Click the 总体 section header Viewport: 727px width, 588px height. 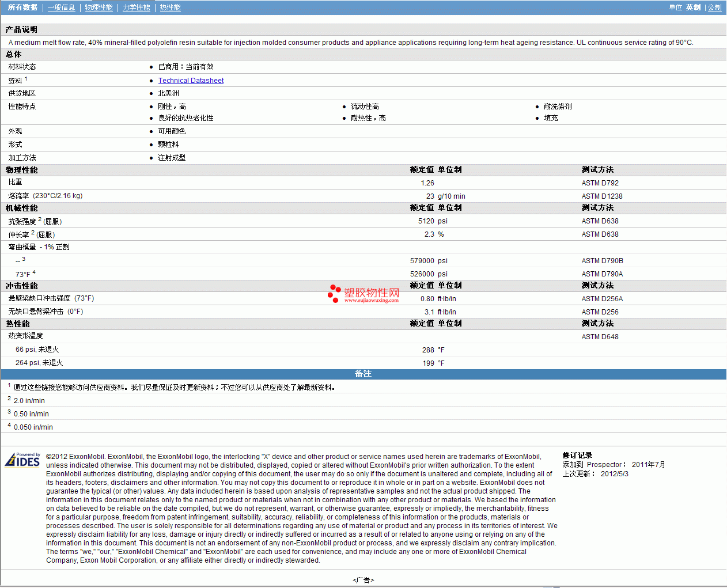pos(13,54)
